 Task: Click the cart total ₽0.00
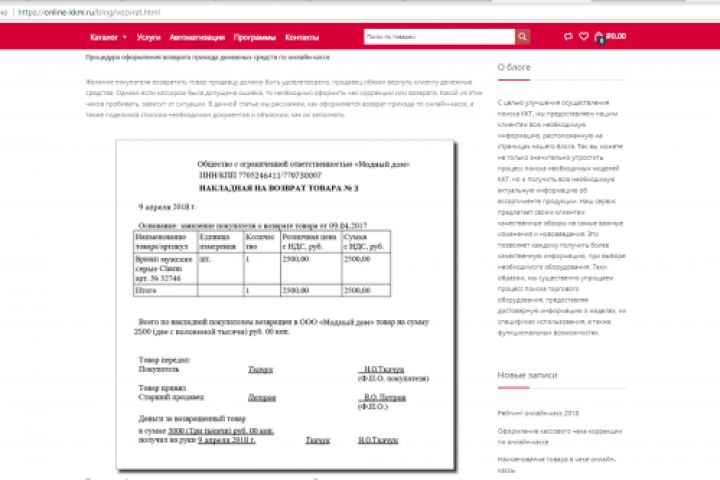[x=616, y=36]
